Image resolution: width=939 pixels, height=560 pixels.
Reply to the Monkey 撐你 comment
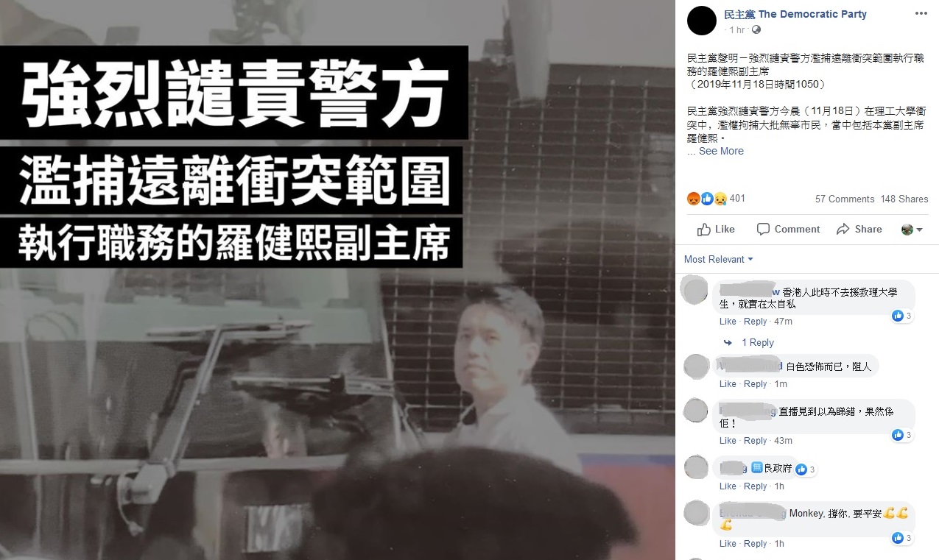click(755, 544)
